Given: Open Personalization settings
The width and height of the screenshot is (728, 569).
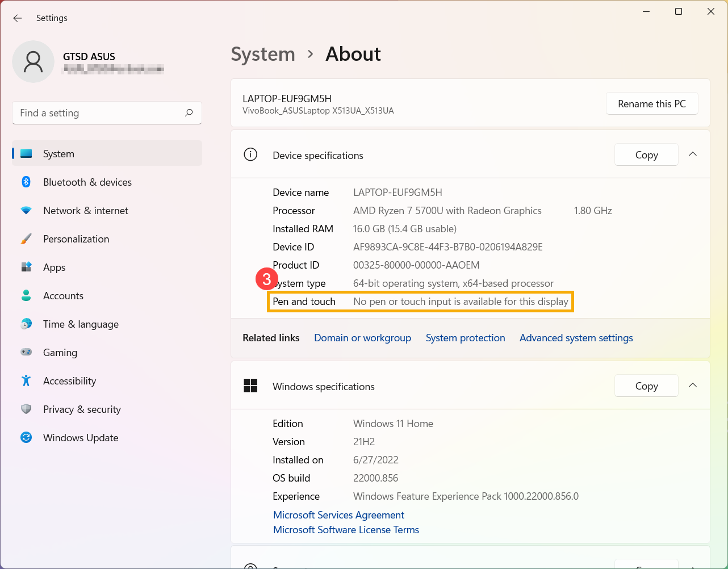Looking at the screenshot, I should point(107,239).
